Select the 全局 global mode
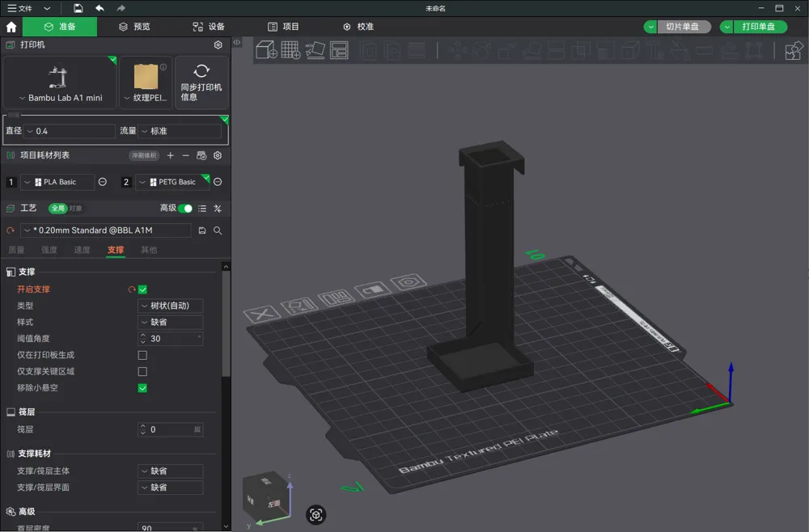Viewport: 809px width, 532px height. point(57,209)
